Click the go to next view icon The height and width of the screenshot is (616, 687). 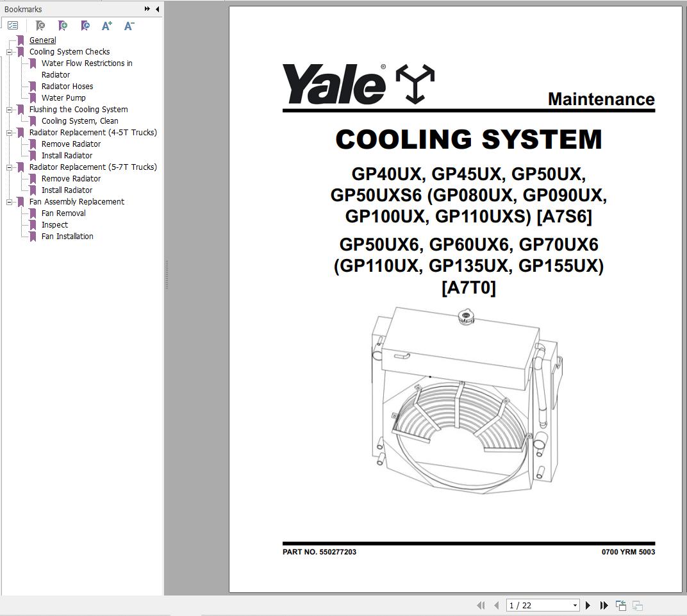click(x=638, y=606)
